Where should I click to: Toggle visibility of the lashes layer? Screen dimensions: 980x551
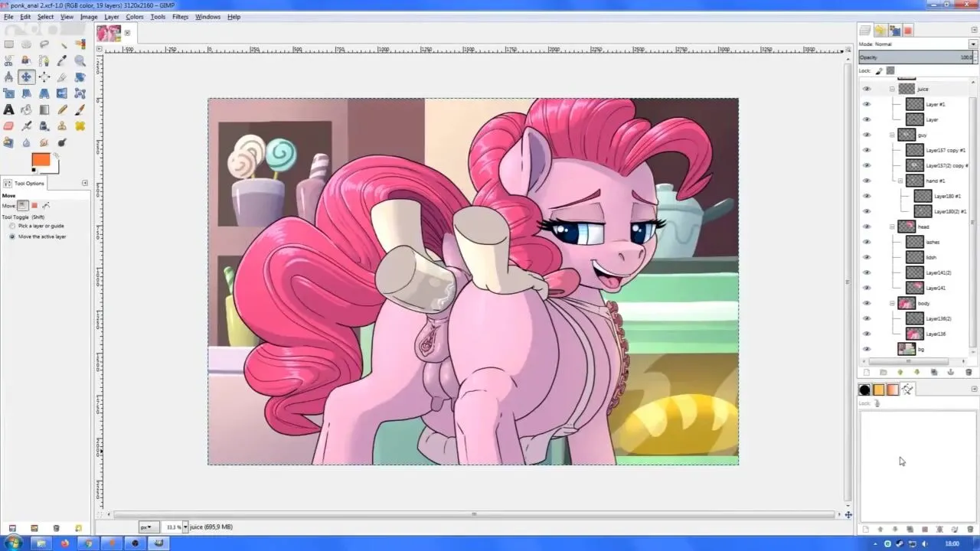867,242
